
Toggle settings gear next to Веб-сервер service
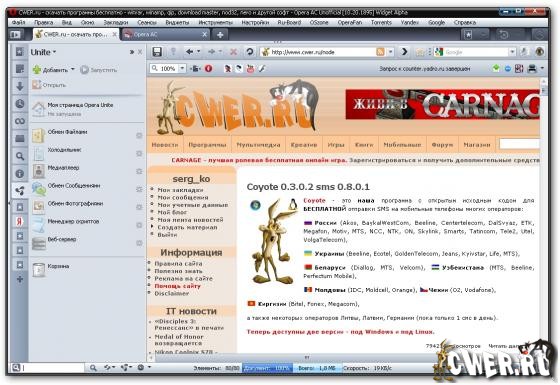[x=139, y=243]
